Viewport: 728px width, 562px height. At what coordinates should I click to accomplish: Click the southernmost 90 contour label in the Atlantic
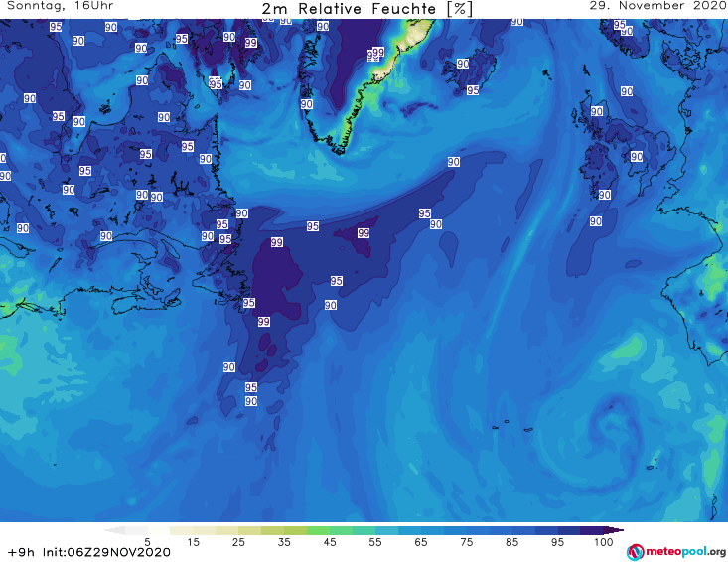click(250, 401)
